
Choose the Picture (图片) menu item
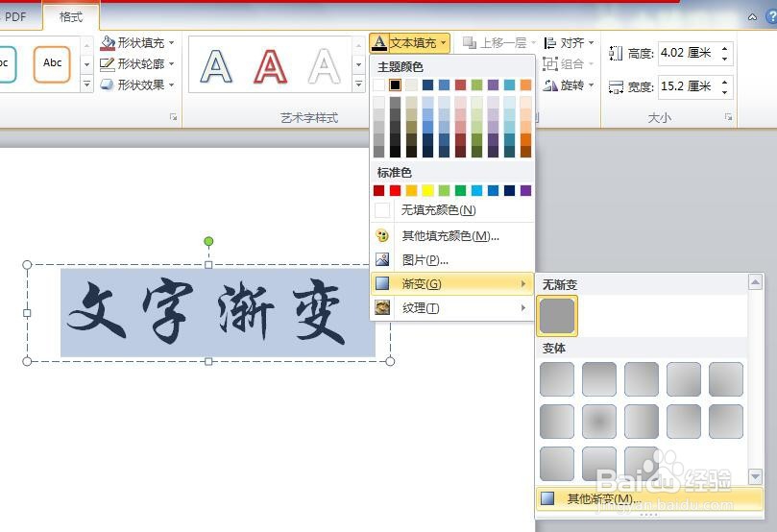[452, 259]
